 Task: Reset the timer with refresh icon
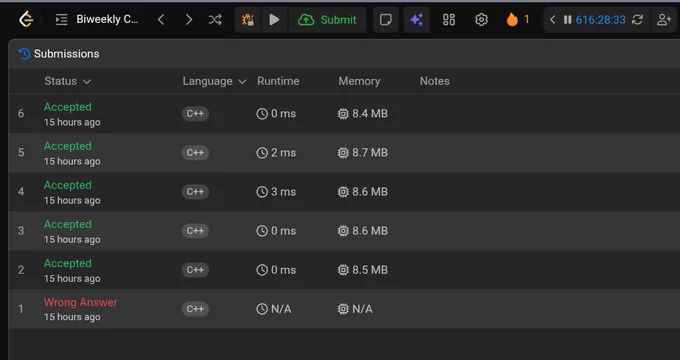click(637, 20)
